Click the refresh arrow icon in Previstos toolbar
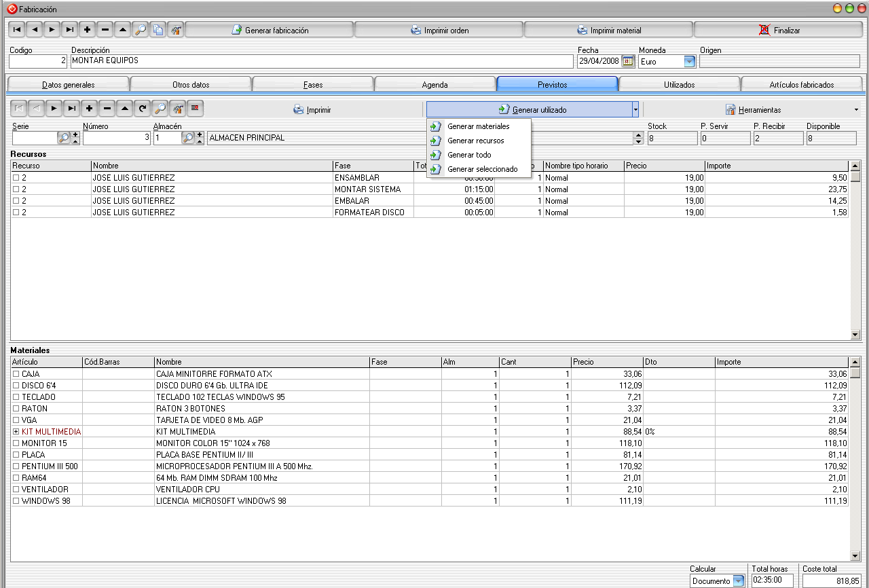 [143, 109]
